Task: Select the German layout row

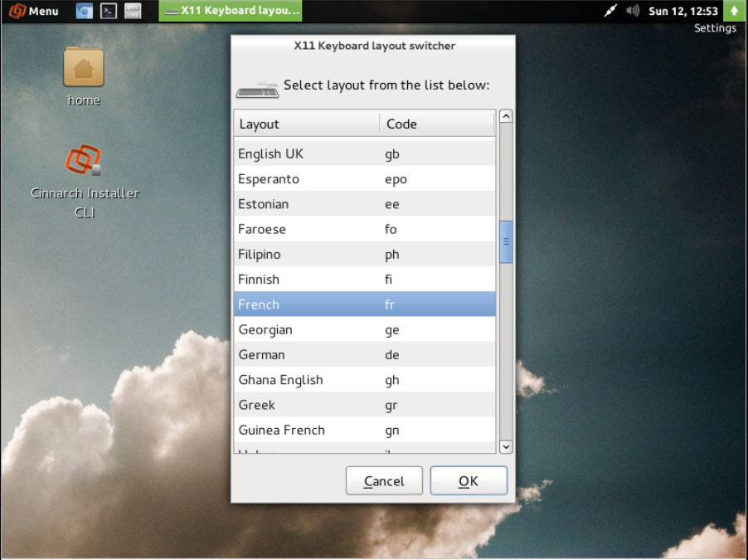Action: pyautogui.click(x=364, y=354)
